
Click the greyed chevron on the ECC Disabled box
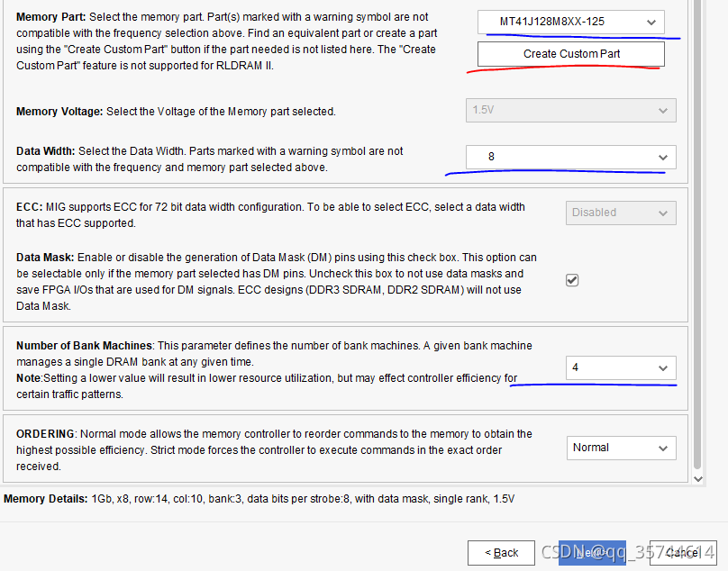[x=662, y=213]
